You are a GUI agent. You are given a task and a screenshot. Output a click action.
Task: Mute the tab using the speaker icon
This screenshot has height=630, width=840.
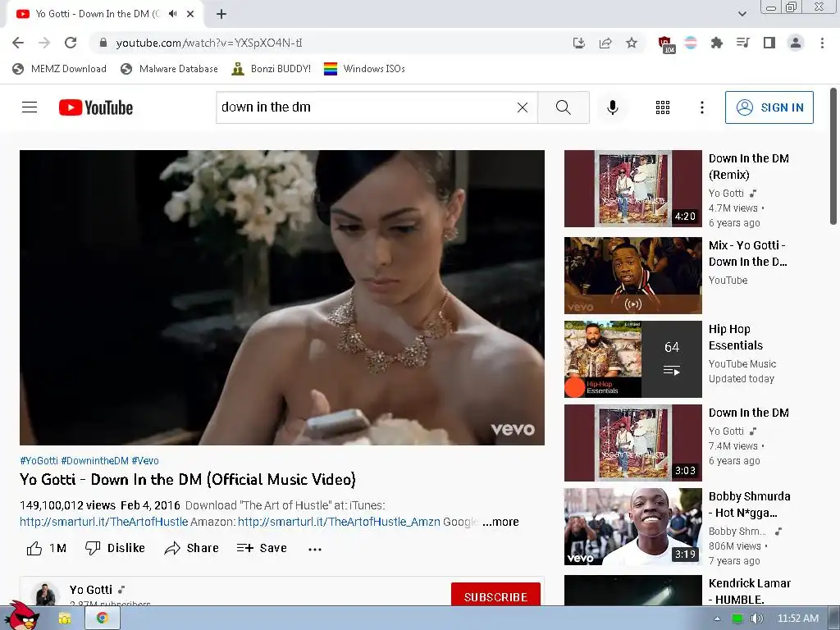172,14
